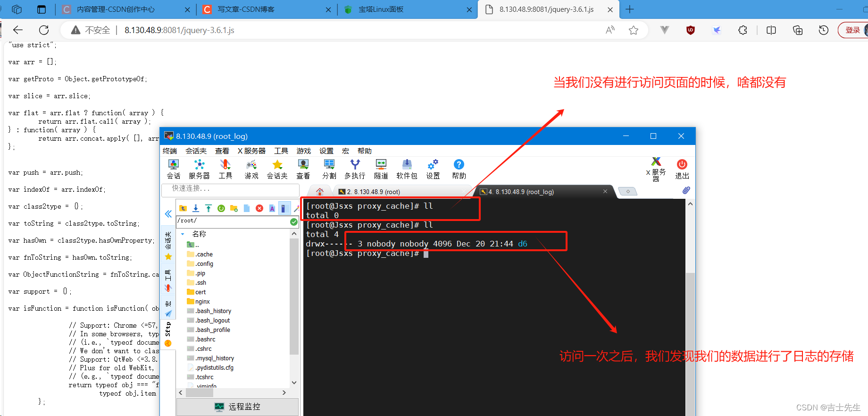Click the red 退出 (Exit) power icon
Screen dimensions: 868x416
[682, 169]
